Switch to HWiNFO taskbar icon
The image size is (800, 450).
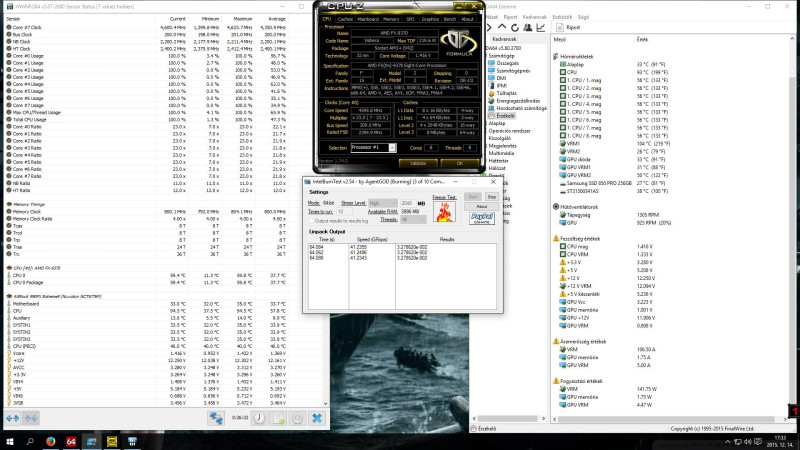[132, 441]
